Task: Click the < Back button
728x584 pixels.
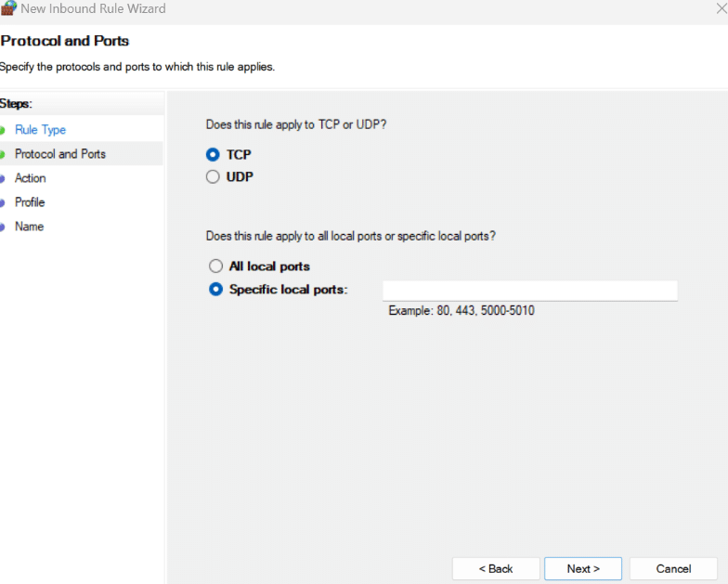Action: point(496,568)
